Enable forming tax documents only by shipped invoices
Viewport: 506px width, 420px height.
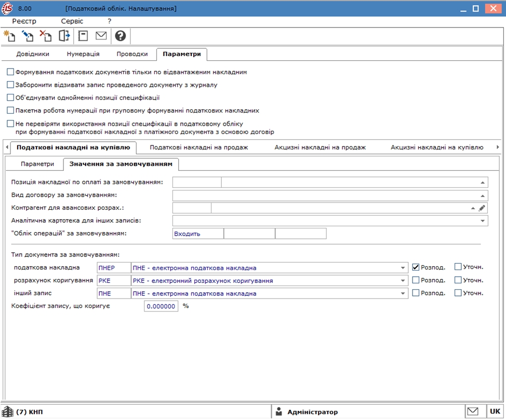click(10, 72)
